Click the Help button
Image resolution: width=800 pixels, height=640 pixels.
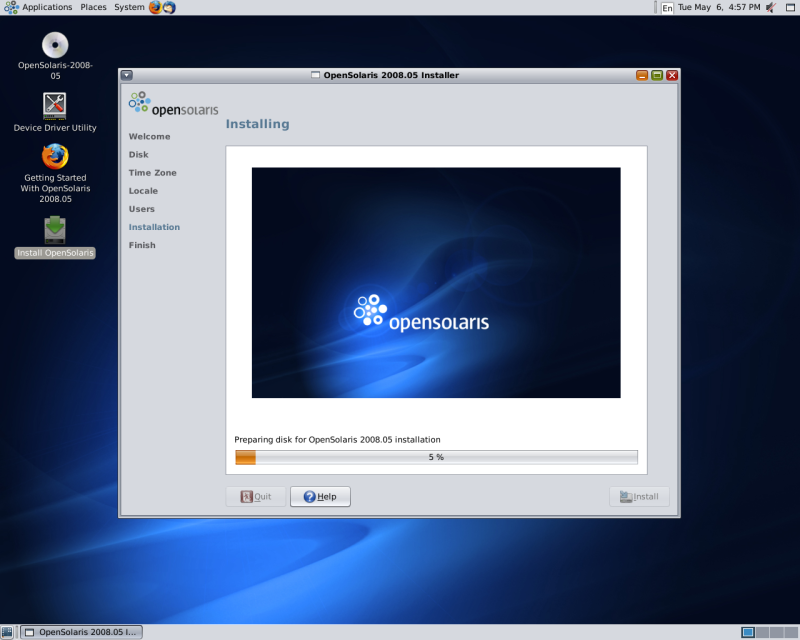(x=320, y=497)
